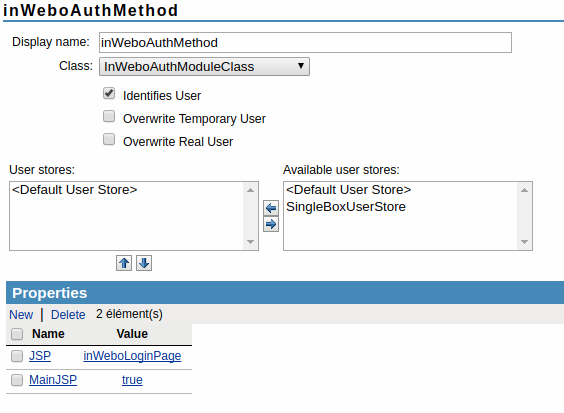This screenshot has width=564, height=413.
Task: Enable Overwrite Real User option
Action: [x=109, y=139]
